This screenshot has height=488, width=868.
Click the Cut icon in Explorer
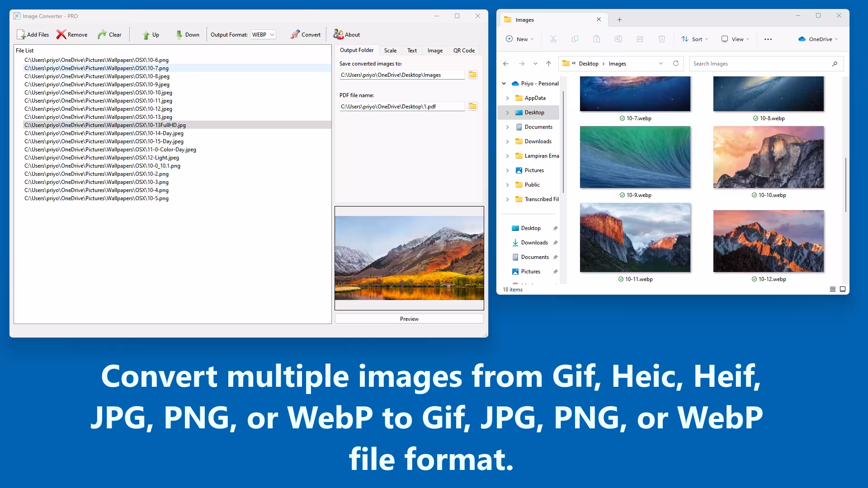click(553, 39)
